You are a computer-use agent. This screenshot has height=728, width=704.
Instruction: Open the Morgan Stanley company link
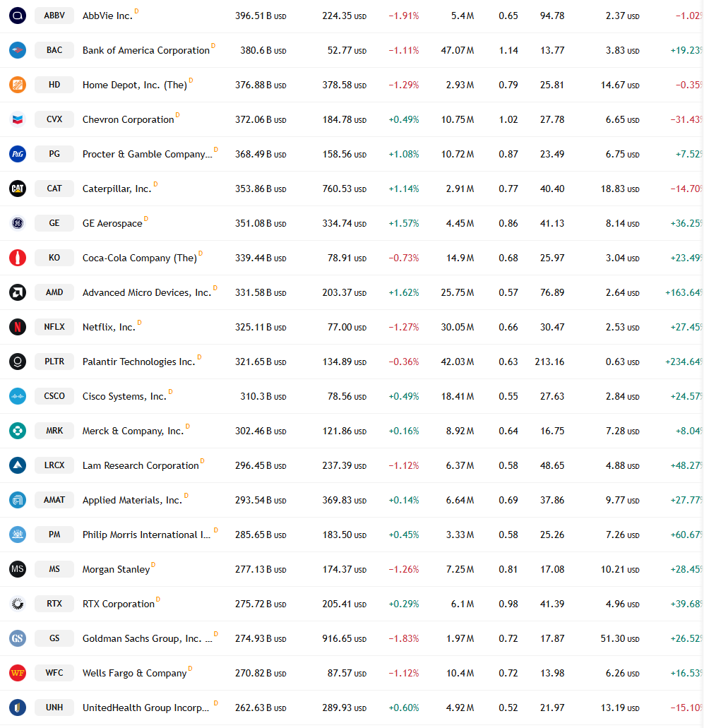pyautogui.click(x=116, y=570)
